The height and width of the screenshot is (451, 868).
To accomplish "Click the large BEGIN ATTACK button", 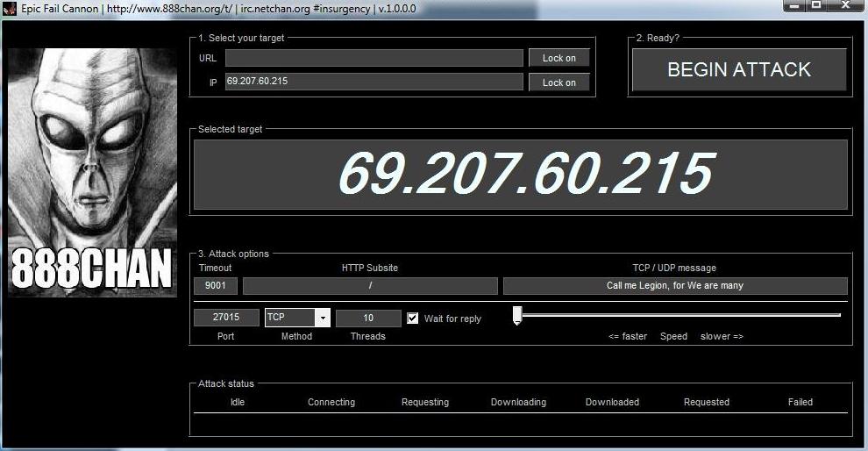I will coord(739,69).
